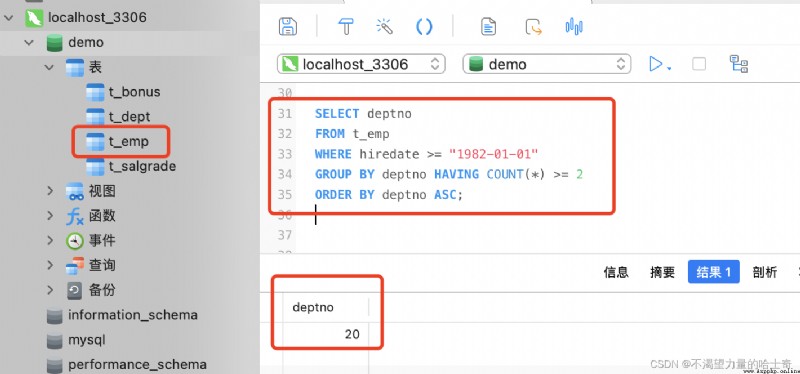Click the 查询 query icon

coord(75,265)
